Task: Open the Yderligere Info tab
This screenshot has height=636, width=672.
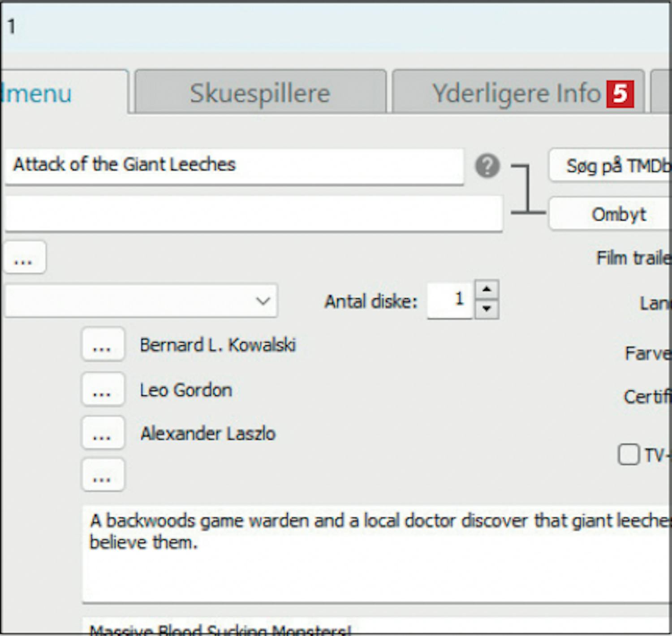Action: click(x=518, y=92)
